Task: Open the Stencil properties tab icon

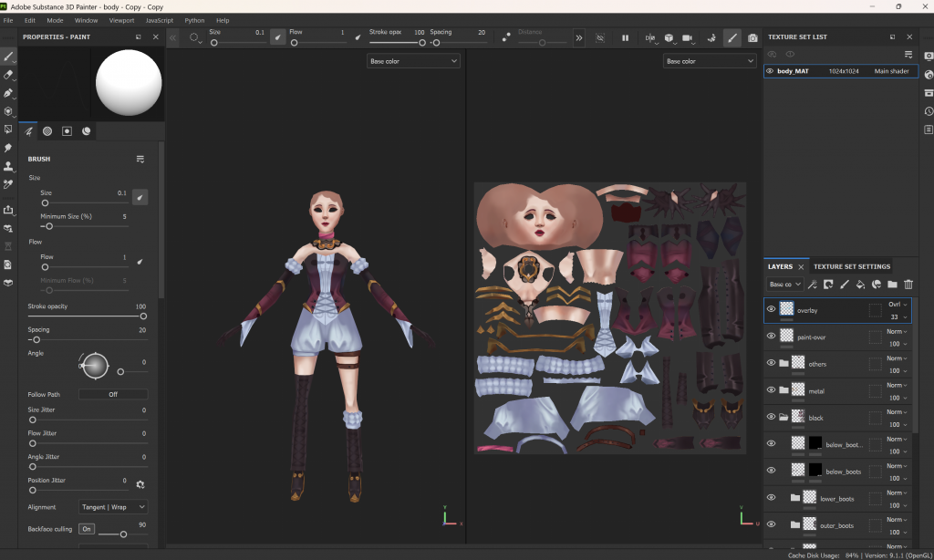Action: point(67,131)
